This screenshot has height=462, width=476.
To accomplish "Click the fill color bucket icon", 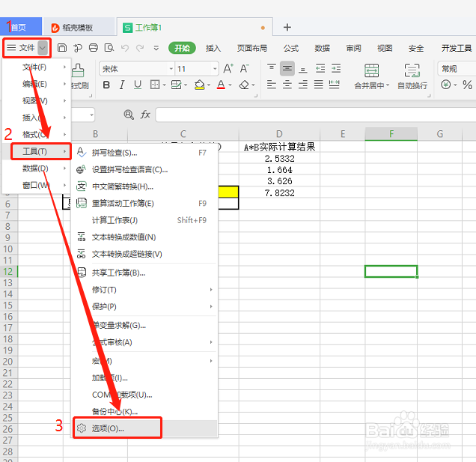I will click(199, 85).
